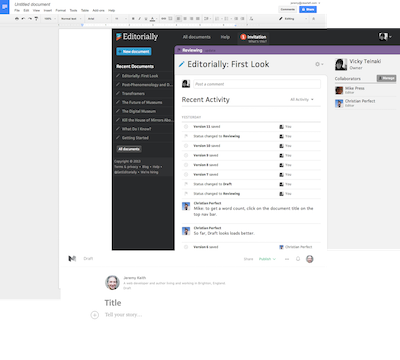The image size is (400, 360).
Task: Open the gear settings icon for document
Action: coord(317,64)
